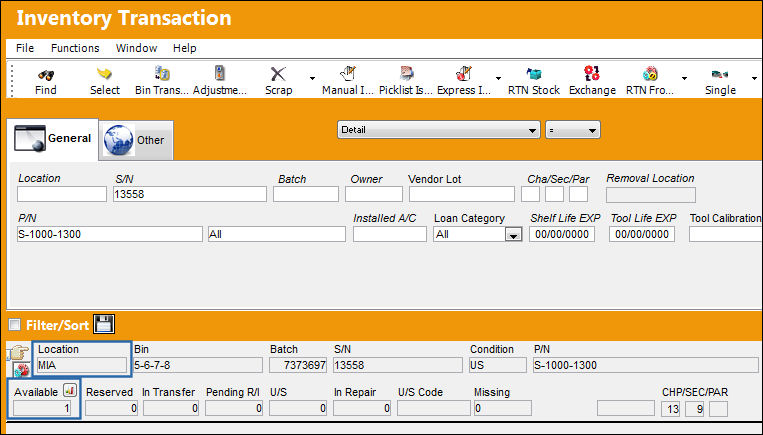The width and height of the screenshot is (763, 435).
Task: Click the Express Issue toolbar icon
Action: click(464, 74)
